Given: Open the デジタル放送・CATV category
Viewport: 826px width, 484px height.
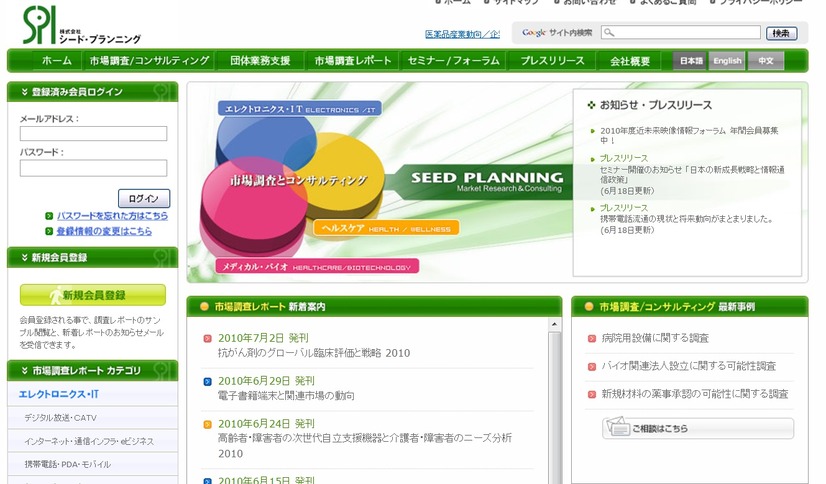Looking at the screenshot, I should point(61,418).
